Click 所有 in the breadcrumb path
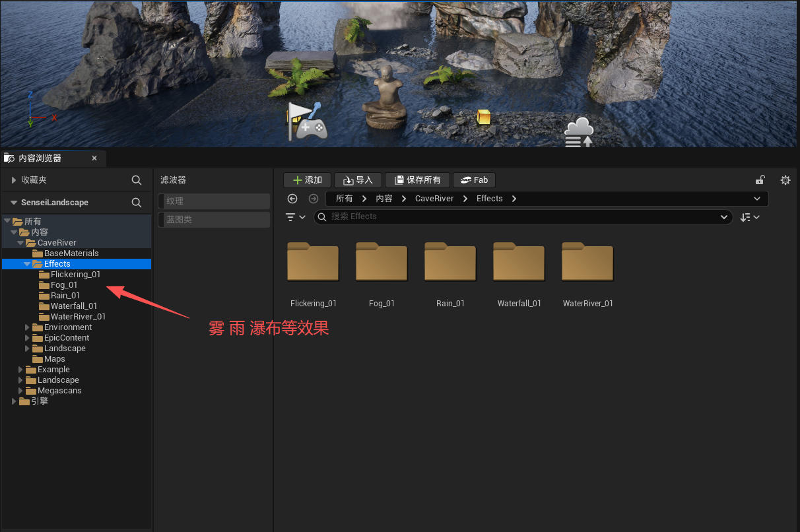The image size is (800, 532). coord(344,199)
